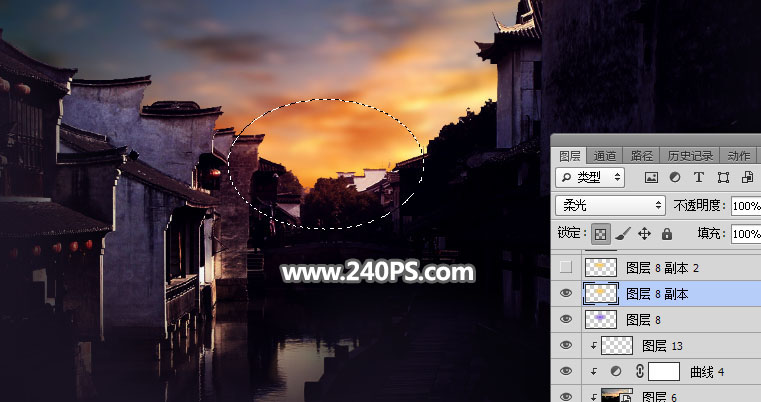This screenshot has width=761, height=402.
Task: Select thumbnail of 图层 6
Action: (x=617, y=395)
